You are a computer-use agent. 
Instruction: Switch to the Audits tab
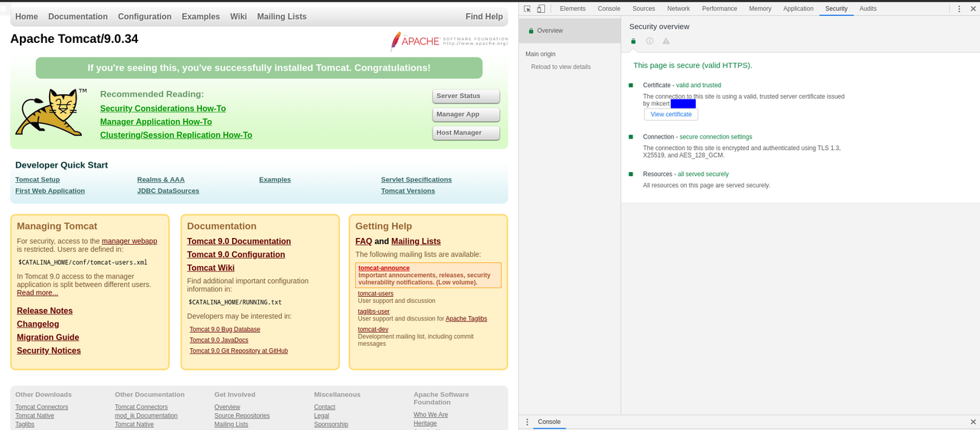tap(868, 8)
